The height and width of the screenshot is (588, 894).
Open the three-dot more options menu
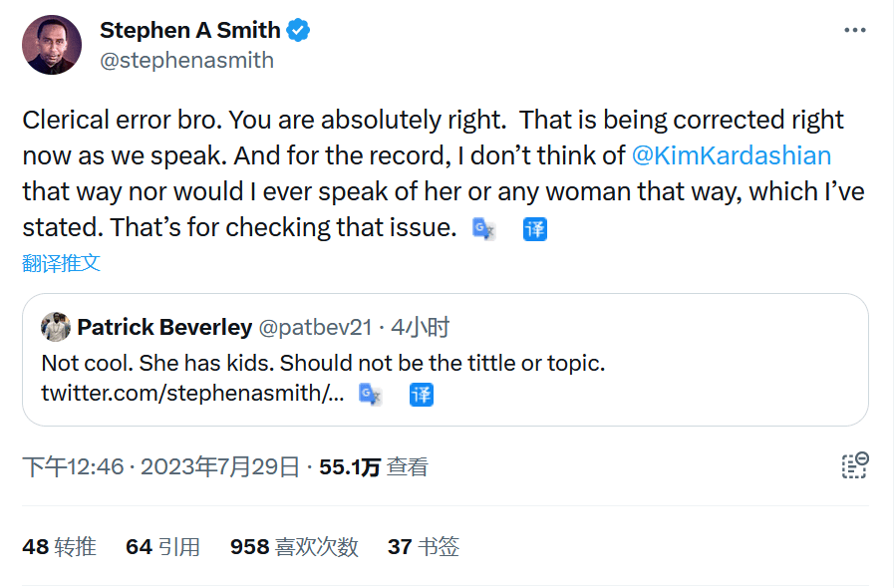854,31
